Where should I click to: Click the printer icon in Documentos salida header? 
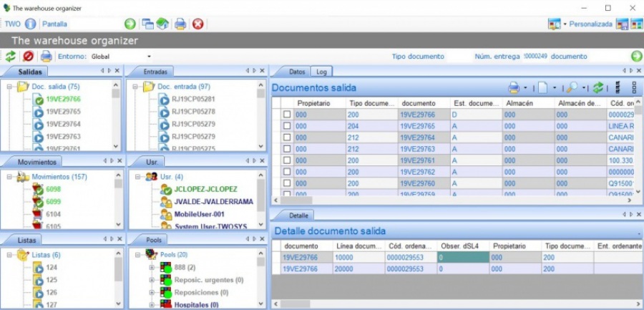514,87
